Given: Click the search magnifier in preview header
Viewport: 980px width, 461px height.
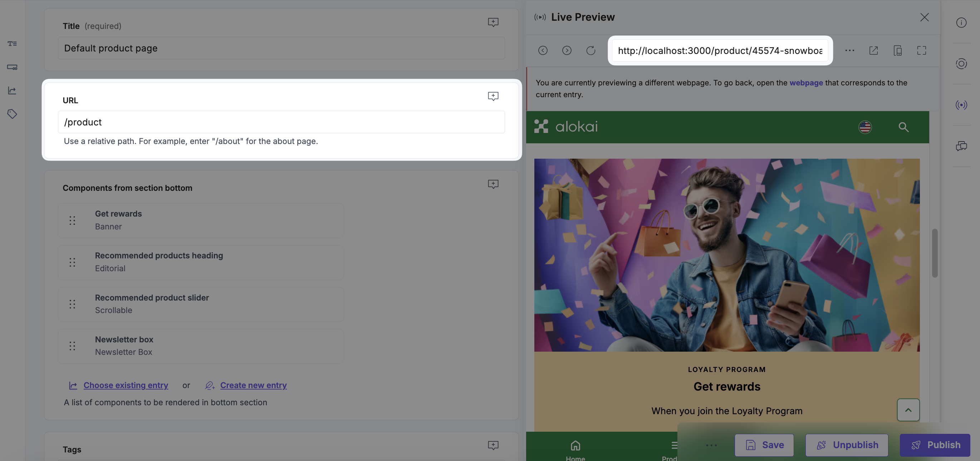Looking at the screenshot, I should point(903,127).
